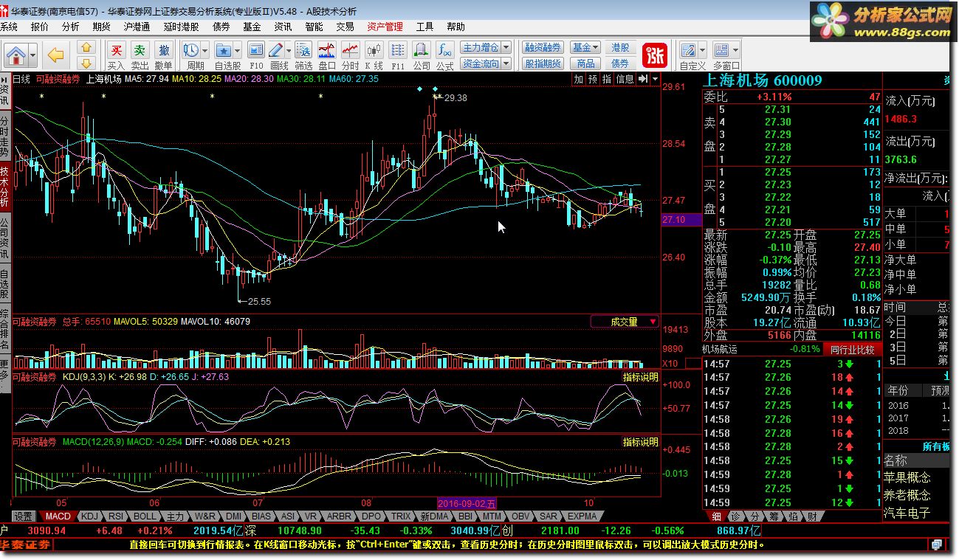
Task: Switch to K线 candlestick chart icon
Action: (x=374, y=50)
